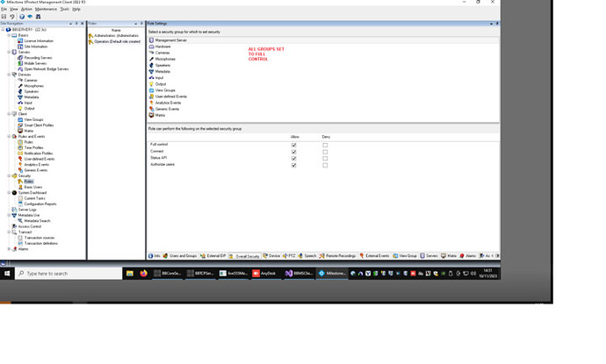Select Notification Profiles node

click(39, 153)
